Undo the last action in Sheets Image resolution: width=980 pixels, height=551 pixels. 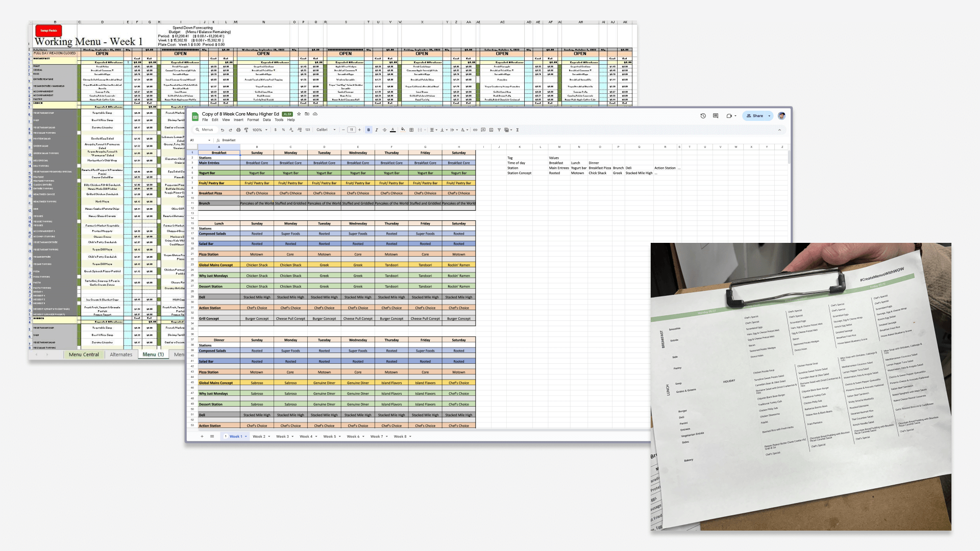point(222,130)
